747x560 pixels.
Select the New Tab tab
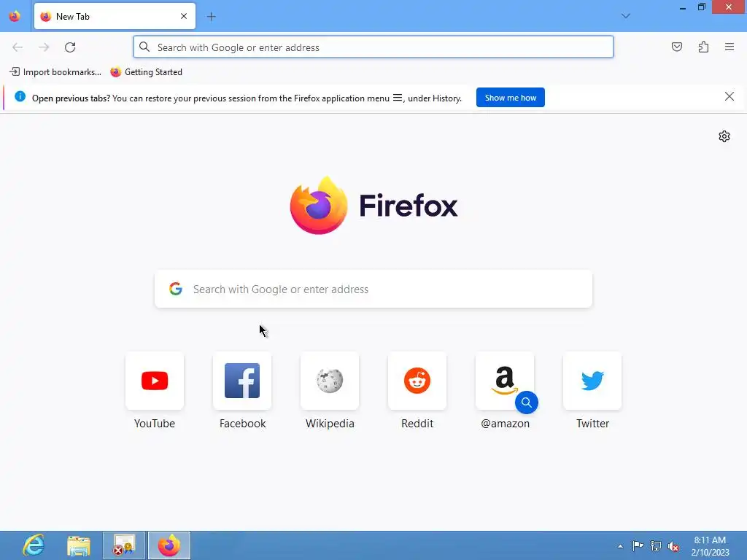[x=115, y=16]
